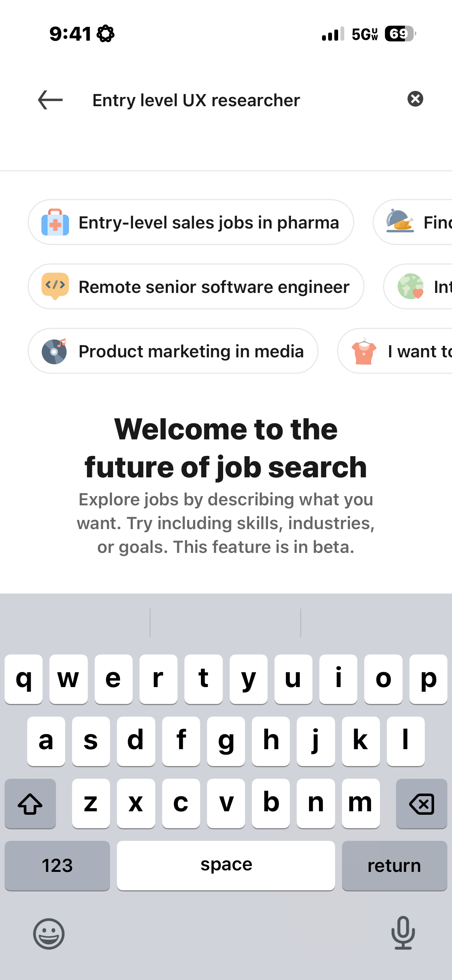Choose 'Remote senior software engineer' suggestion
The width and height of the screenshot is (452, 980).
[214, 287]
